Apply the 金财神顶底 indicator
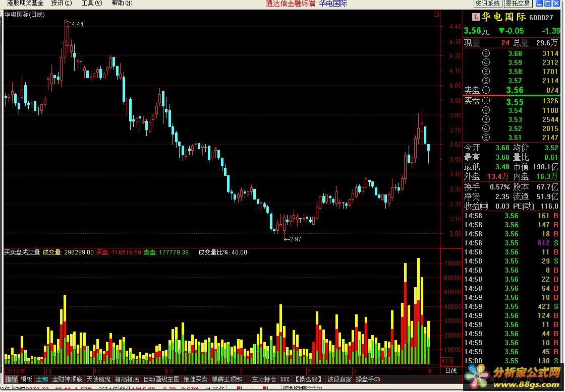Screen dimensions: 565x392 pyautogui.click(x=68, y=379)
